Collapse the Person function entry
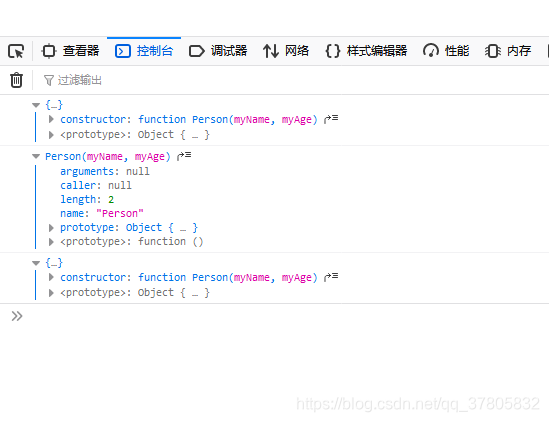 (x=36, y=156)
